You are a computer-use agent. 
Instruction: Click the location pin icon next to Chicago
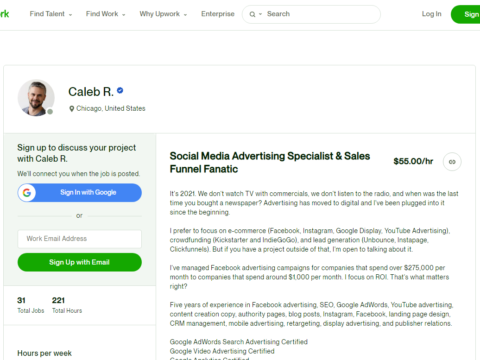click(71, 109)
